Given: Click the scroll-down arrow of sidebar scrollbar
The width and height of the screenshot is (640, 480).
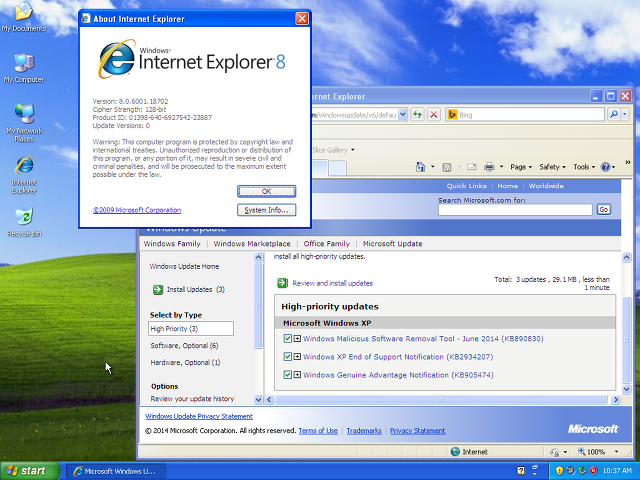Looking at the screenshot, I should [x=258, y=400].
